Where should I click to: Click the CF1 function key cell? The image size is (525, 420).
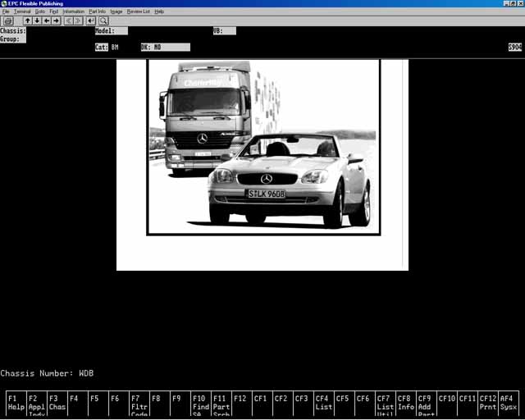[x=262, y=404]
